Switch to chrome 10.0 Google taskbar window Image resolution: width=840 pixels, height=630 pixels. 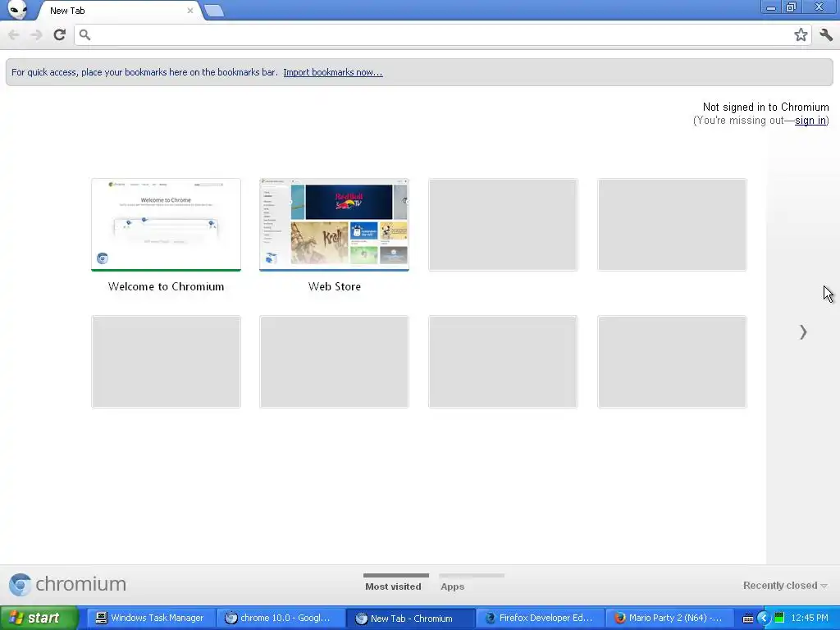[279, 618]
